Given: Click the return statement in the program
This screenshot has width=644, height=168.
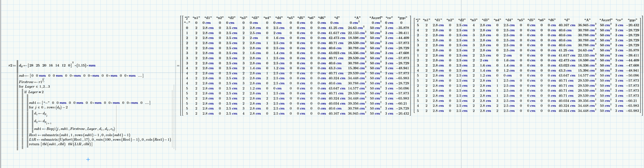Looking at the screenshot, I should pos(34,144).
